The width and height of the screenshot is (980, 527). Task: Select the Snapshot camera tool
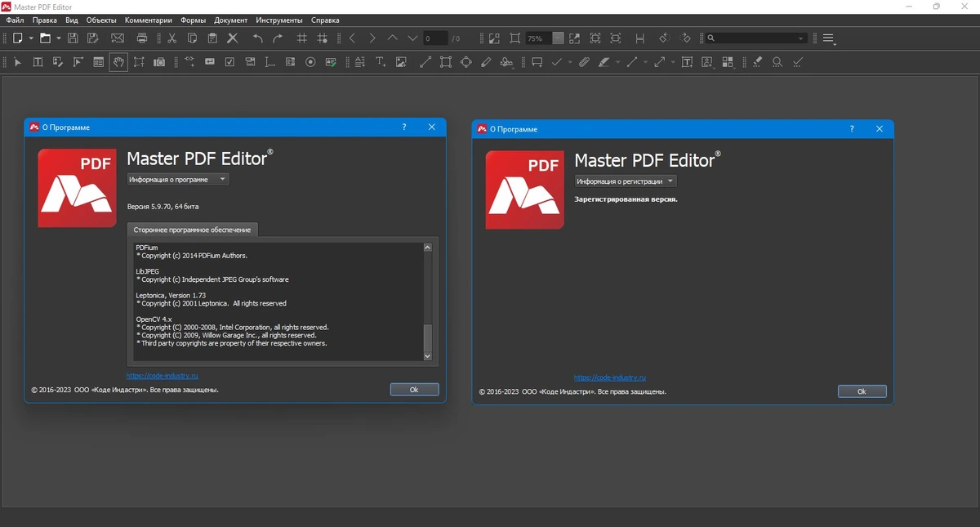(159, 62)
